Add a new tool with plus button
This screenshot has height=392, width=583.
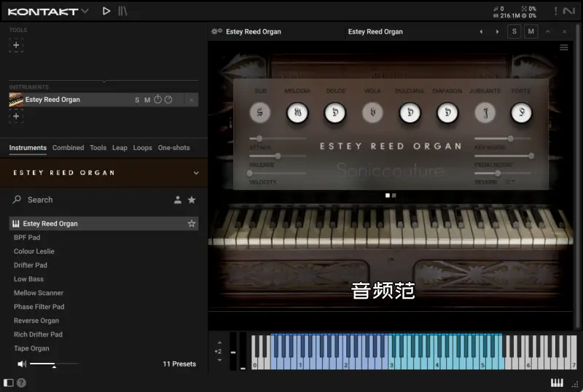[x=16, y=45]
